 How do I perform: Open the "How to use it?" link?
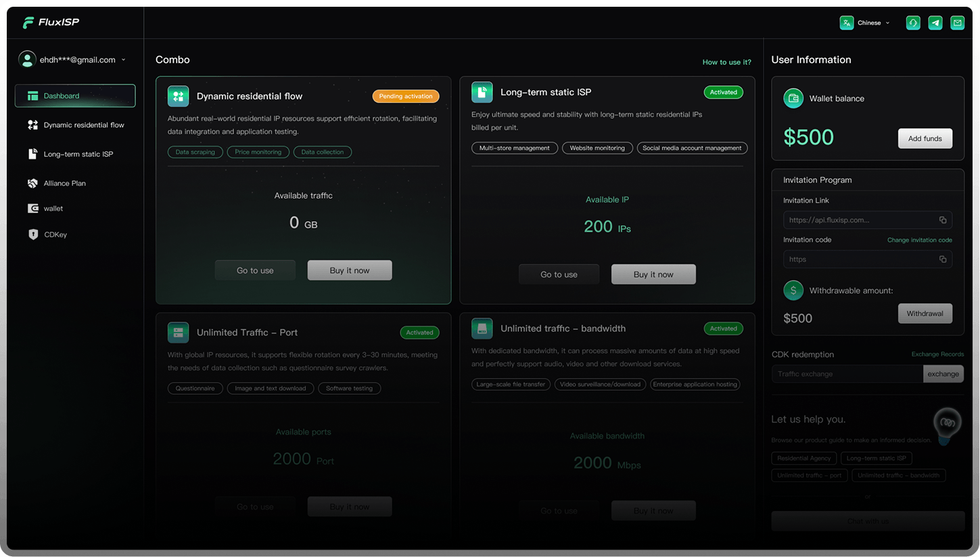(x=726, y=62)
